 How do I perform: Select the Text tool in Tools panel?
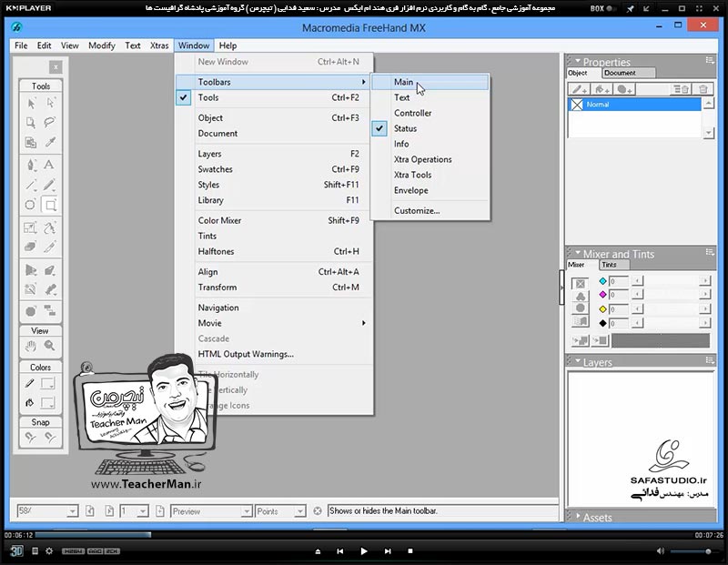coord(49,165)
